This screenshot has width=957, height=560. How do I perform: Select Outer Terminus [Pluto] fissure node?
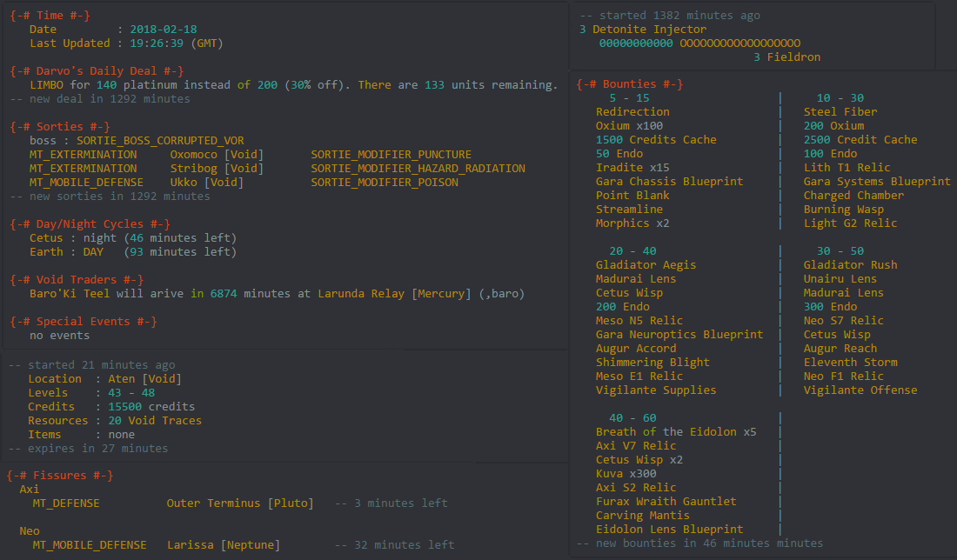tap(239, 503)
